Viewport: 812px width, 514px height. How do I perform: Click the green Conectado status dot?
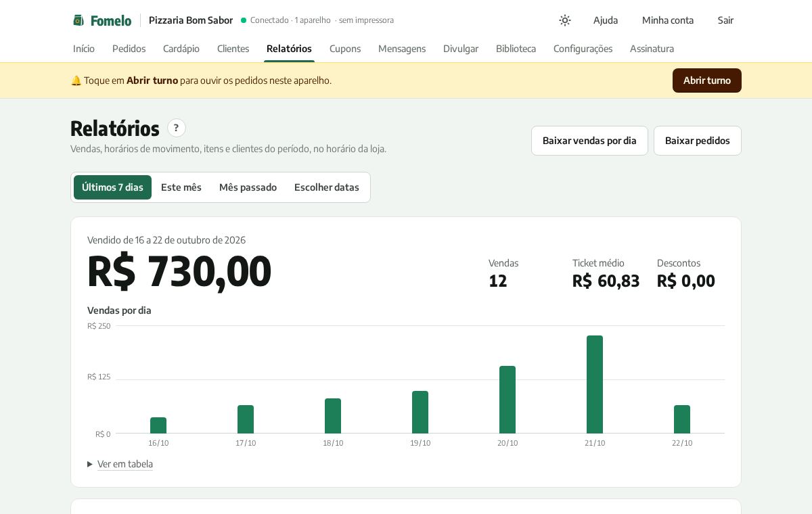click(x=244, y=20)
